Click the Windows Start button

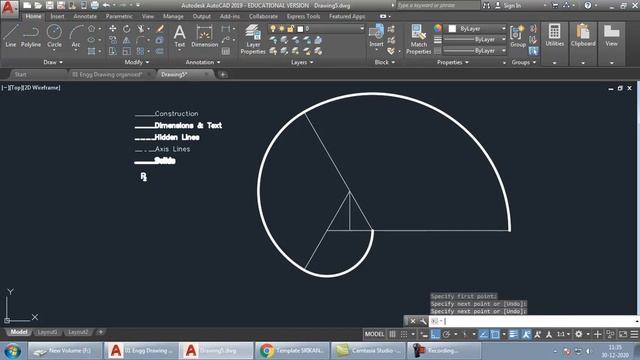pos(13,351)
